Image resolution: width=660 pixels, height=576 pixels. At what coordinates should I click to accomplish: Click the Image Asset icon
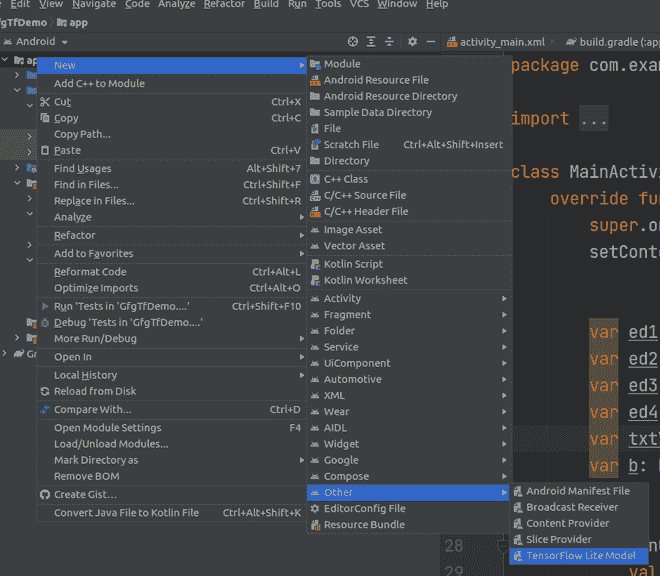(315, 230)
